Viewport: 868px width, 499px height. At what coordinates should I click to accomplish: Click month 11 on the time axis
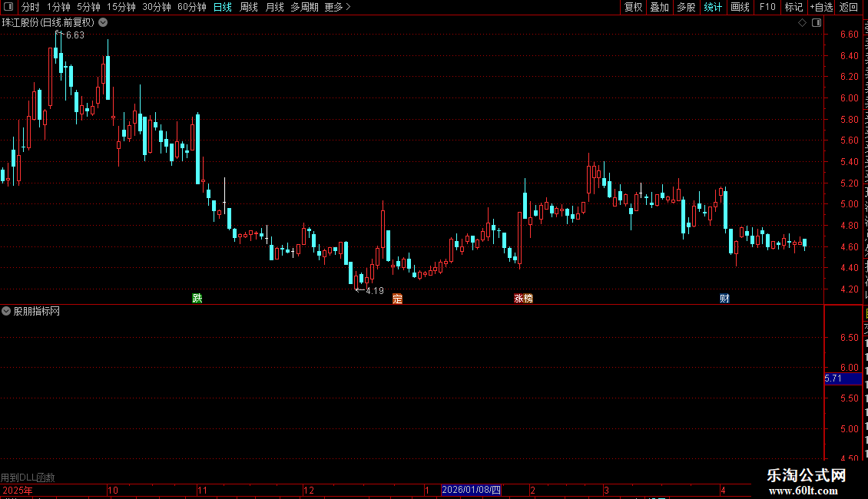[x=202, y=490]
